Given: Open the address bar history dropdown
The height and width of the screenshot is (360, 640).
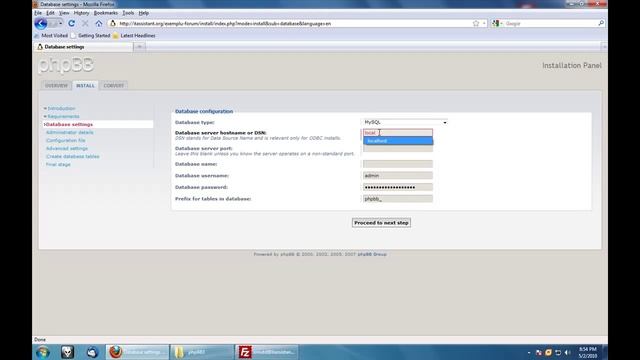Looking at the screenshot, I should click(484, 24).
